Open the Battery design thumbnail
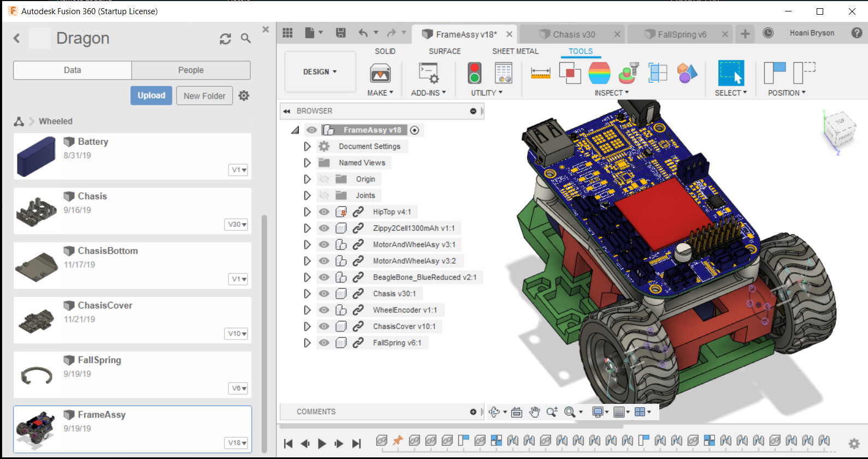This screenshot has height=459, width=868. [37, 156]
